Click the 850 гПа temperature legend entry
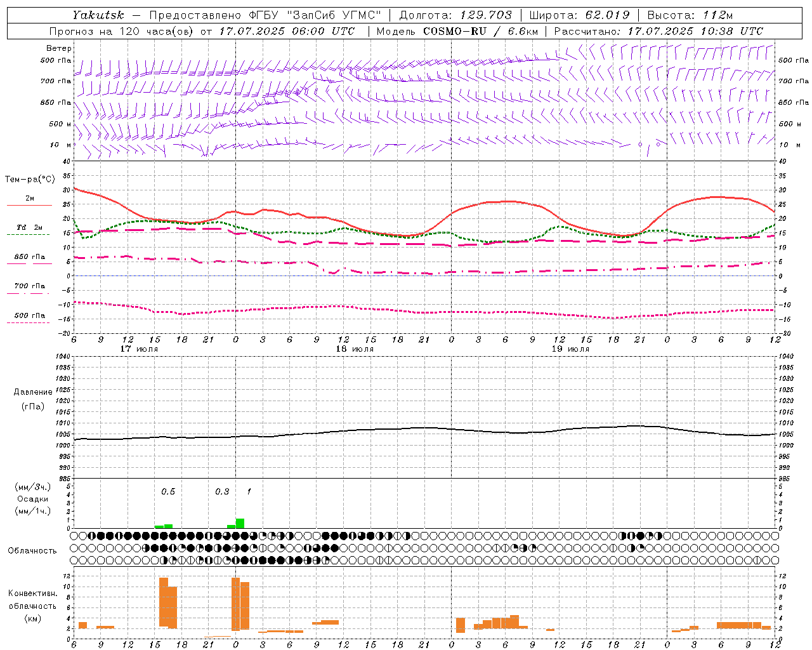Image resolution: width=812 pixels, height=650 pixels. click(30, 257)
